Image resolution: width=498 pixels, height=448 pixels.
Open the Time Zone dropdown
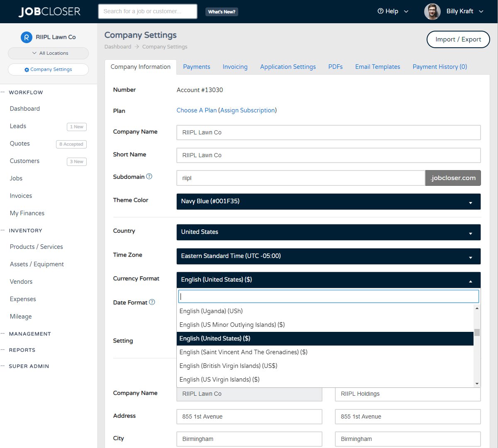[328, 256]
